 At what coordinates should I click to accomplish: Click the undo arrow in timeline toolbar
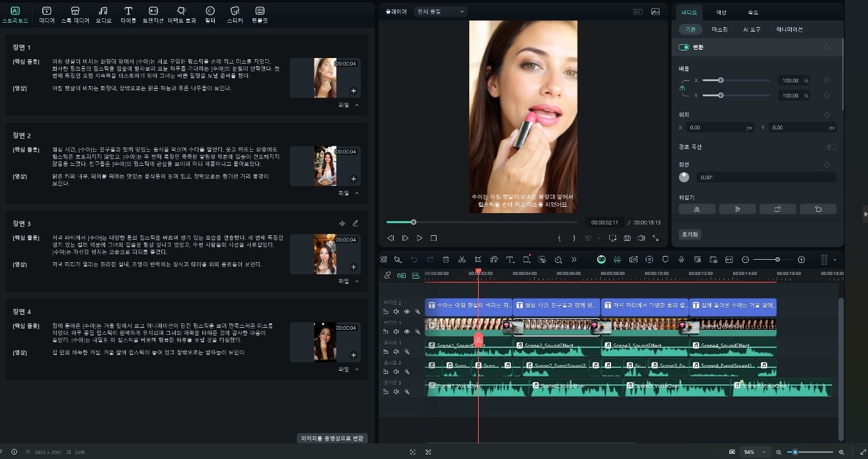point(414,259)
